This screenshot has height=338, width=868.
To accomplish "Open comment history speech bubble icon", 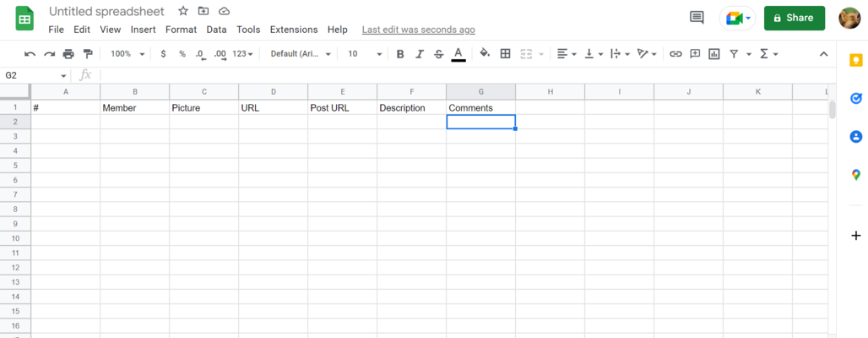I will click(x=697, y=18).
